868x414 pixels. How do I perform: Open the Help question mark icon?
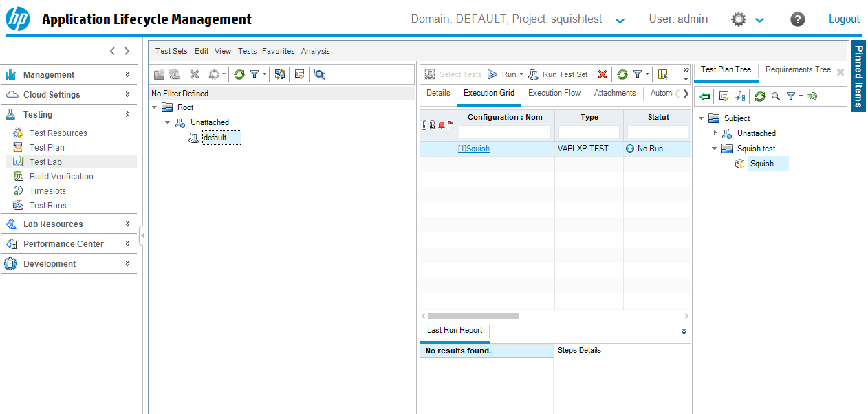pos(797,19)
